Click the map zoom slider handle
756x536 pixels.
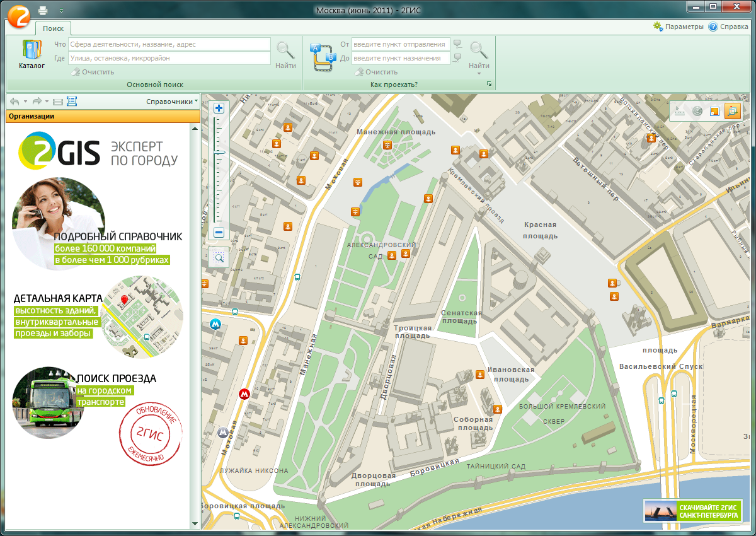[219, 152]
